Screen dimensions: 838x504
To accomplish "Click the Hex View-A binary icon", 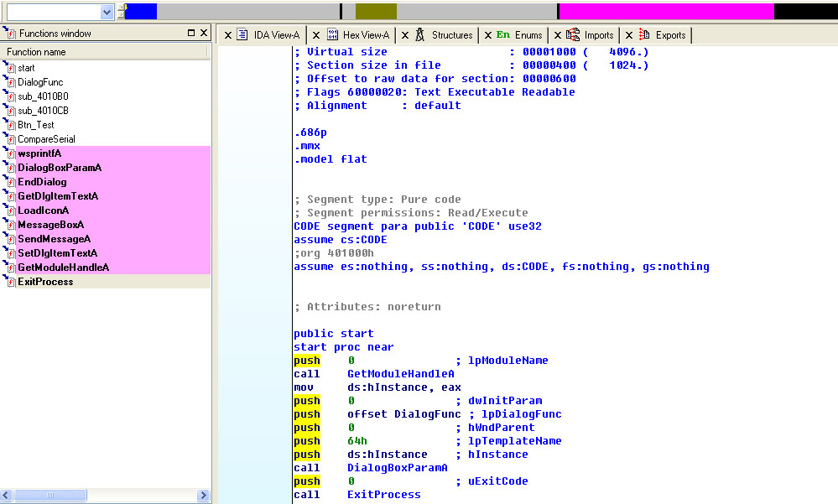I will pos(332,34).
